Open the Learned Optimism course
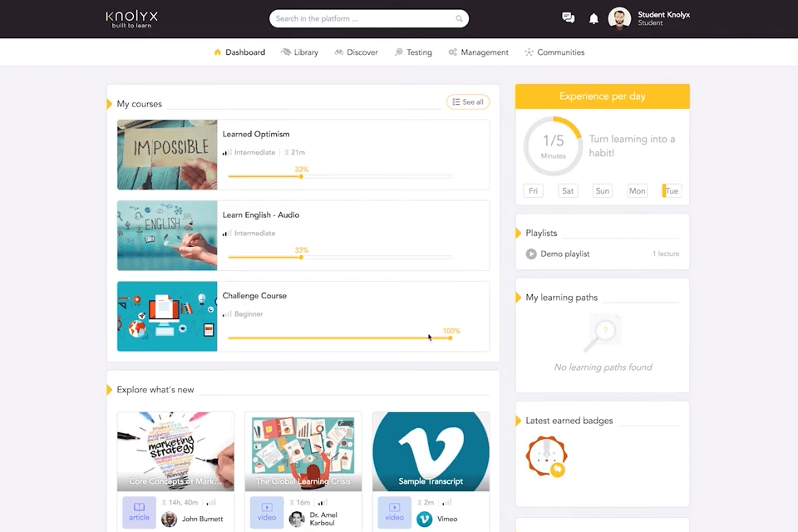 pos(256,134)
